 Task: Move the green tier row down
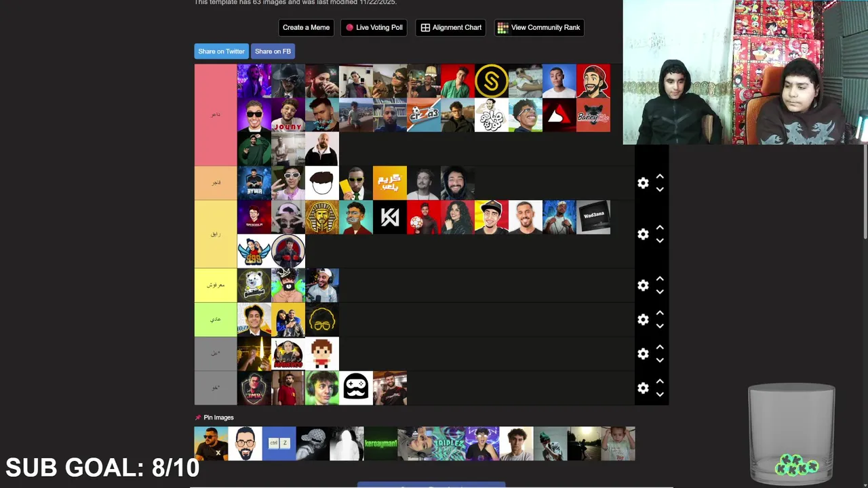[660, 326]
